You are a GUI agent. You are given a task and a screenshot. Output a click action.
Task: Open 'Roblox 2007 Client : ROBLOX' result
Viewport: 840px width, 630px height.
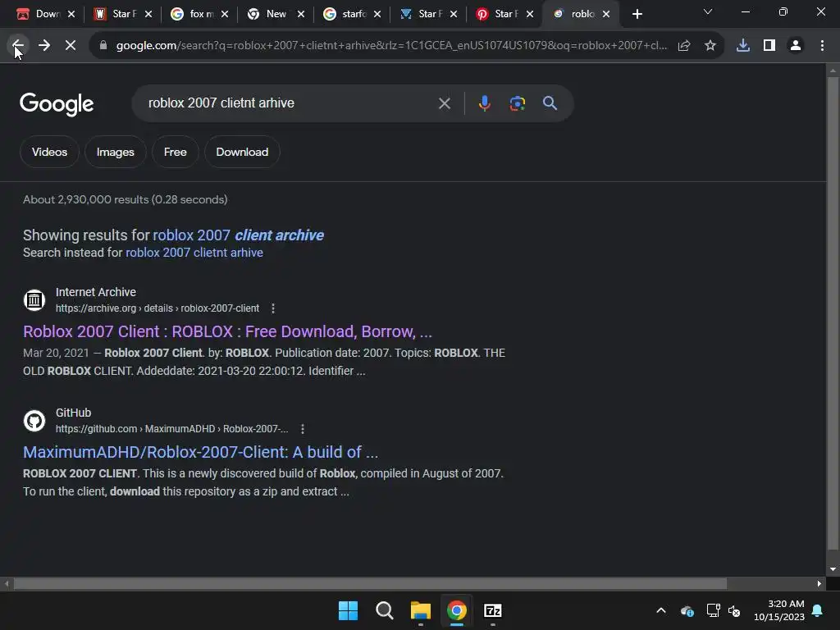click(228, 331)
